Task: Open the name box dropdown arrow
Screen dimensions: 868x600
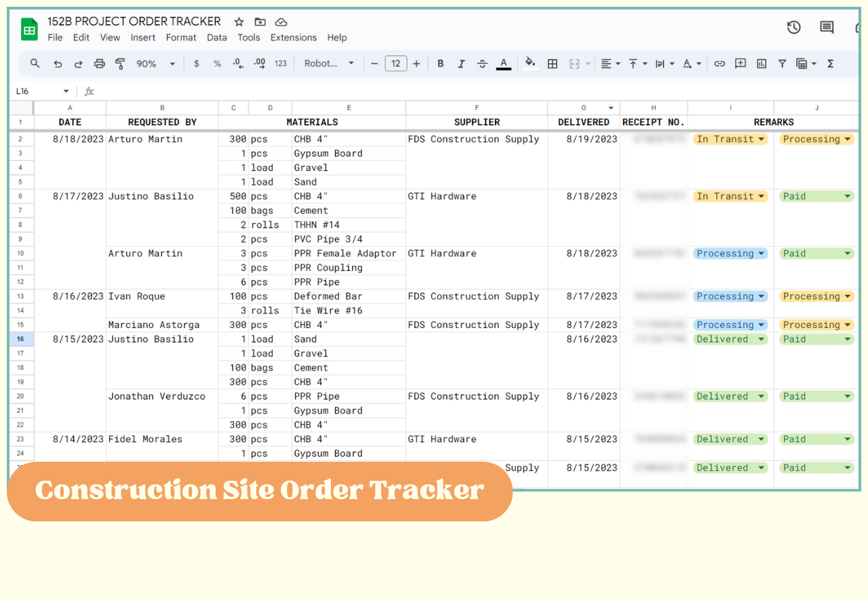Action: coord(66,92)
